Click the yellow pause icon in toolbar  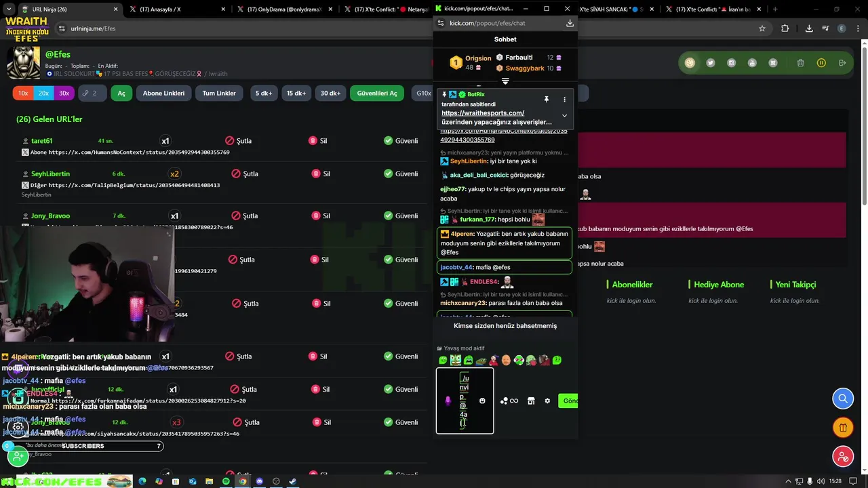click(x=821, y=63)
